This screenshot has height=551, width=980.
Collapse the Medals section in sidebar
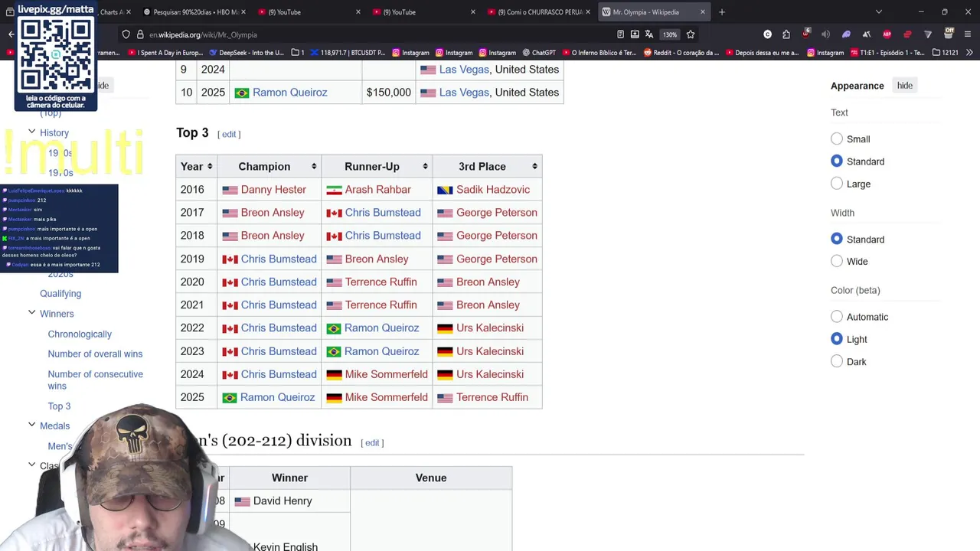pyautogui.click(x=32, y=425)
